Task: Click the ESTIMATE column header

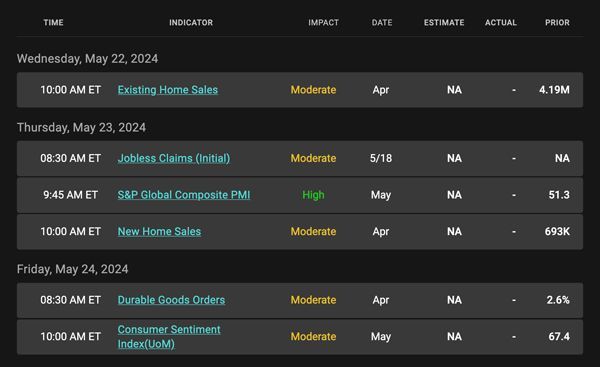Action: coord(444,23)
